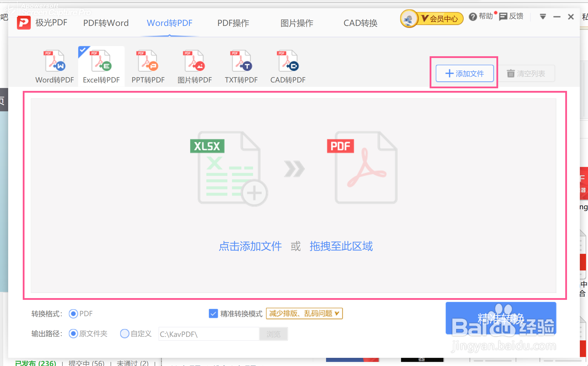Click the XLSX file add icon
This screenshot has height=366, width=588.
click(x=229, y=169)
